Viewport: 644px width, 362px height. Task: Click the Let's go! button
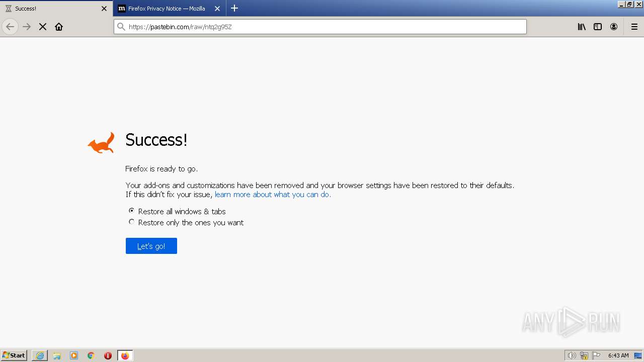(151, 246)
